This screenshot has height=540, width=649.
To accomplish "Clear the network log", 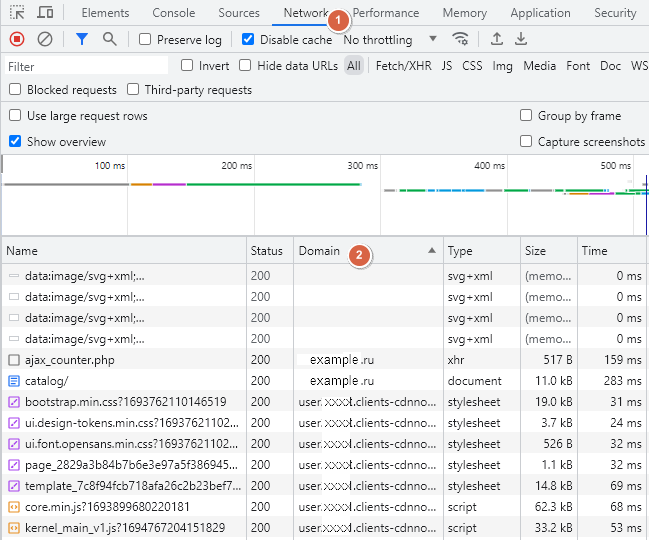I will tap(45, 39).
